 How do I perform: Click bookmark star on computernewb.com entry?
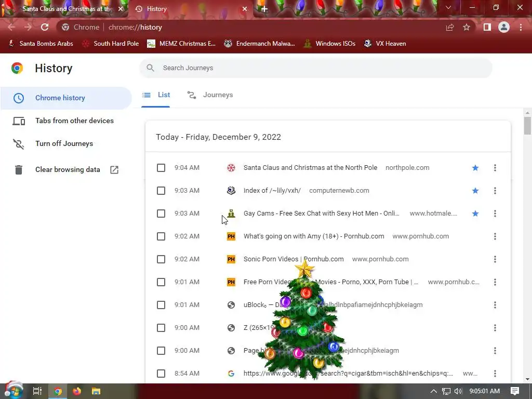475,191
